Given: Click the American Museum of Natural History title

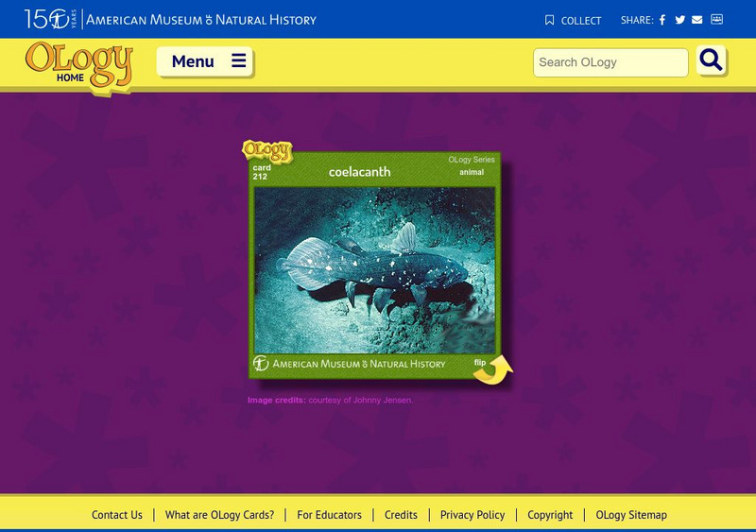Looking at the screenshot, I should (201, 20).
